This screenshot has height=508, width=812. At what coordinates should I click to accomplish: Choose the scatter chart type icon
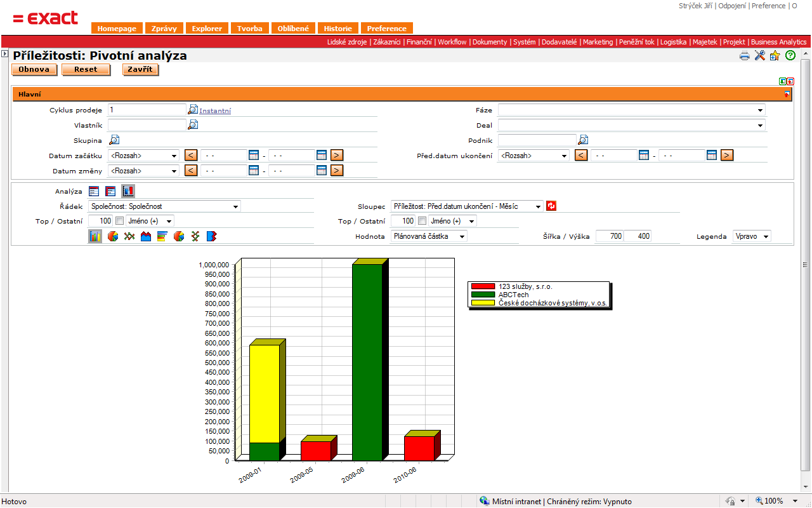coord(195,236)
